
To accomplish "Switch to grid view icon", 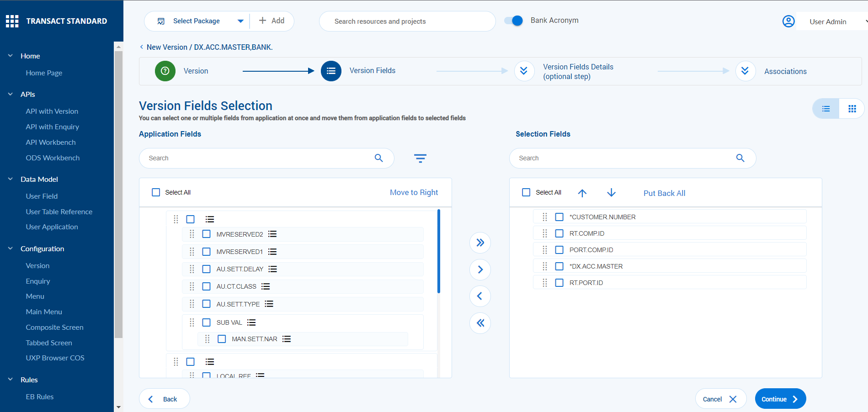I will tap(852, 109).
